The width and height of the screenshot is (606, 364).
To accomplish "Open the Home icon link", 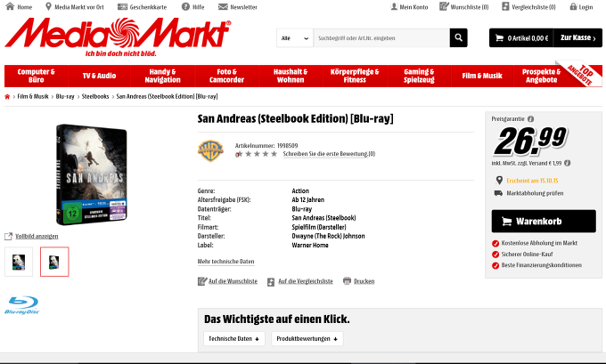I will 10,6.
